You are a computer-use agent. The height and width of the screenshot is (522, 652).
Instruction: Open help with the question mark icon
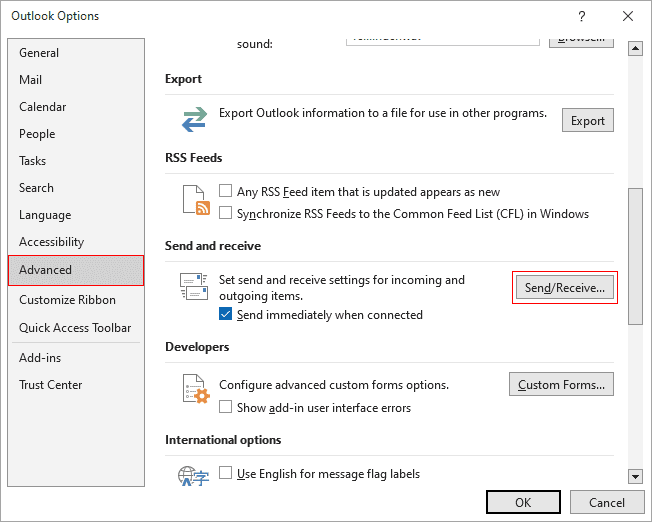click(x=582, y=16)
